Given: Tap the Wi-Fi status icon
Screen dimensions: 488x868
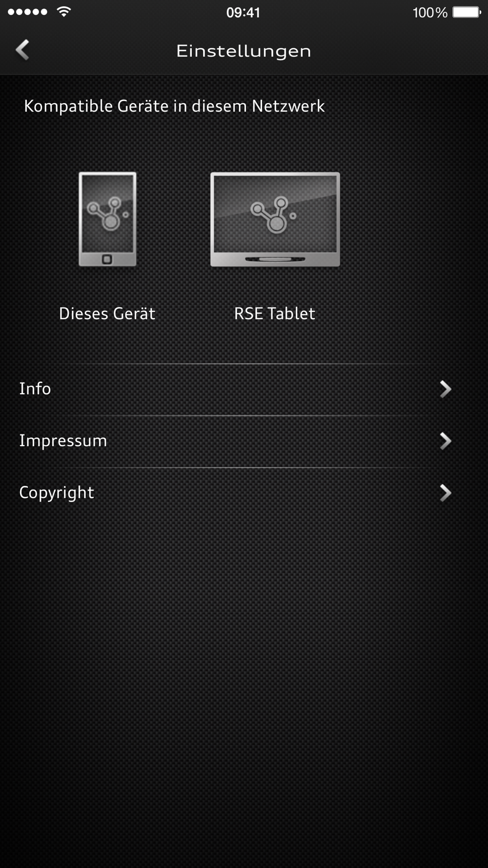Looking at the screenshot, I should (x=63, y=12).
